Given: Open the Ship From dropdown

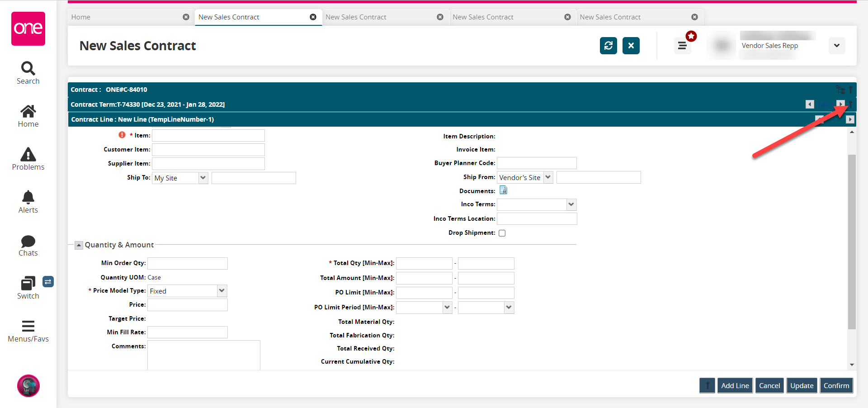Looking at the screenshot, I should point(548,177).
